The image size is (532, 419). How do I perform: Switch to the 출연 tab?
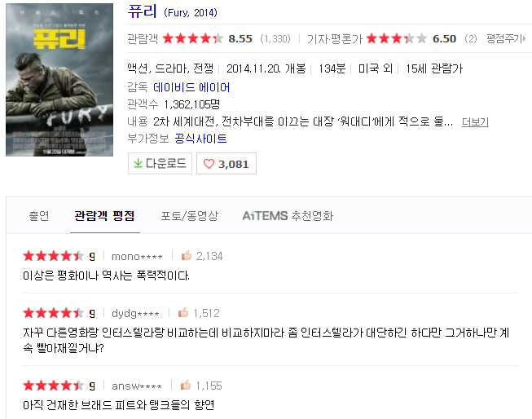click(39, 215)
